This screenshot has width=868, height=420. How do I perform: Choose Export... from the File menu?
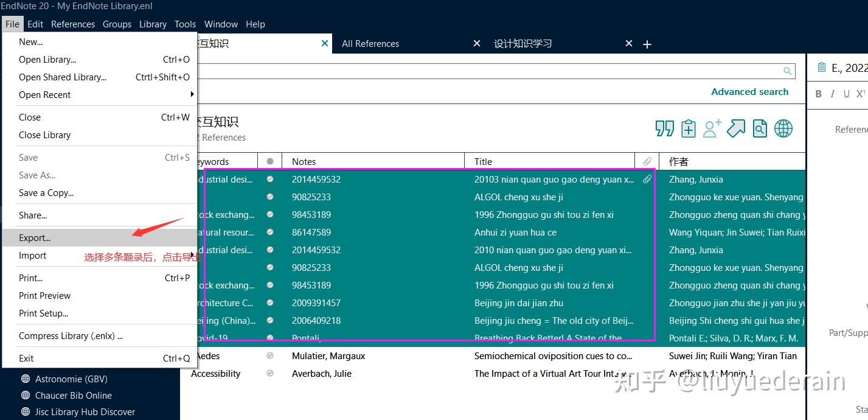pyautogui.click(x=35, y=238)
